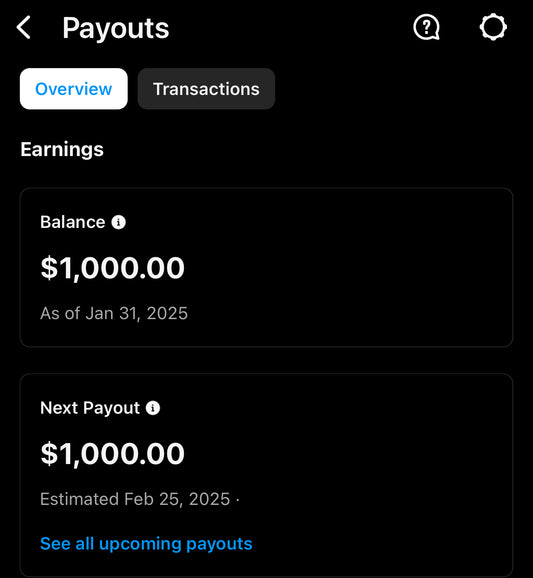
Task: Click the word Transactions in gray pill
Action: [x=206, y=89]
